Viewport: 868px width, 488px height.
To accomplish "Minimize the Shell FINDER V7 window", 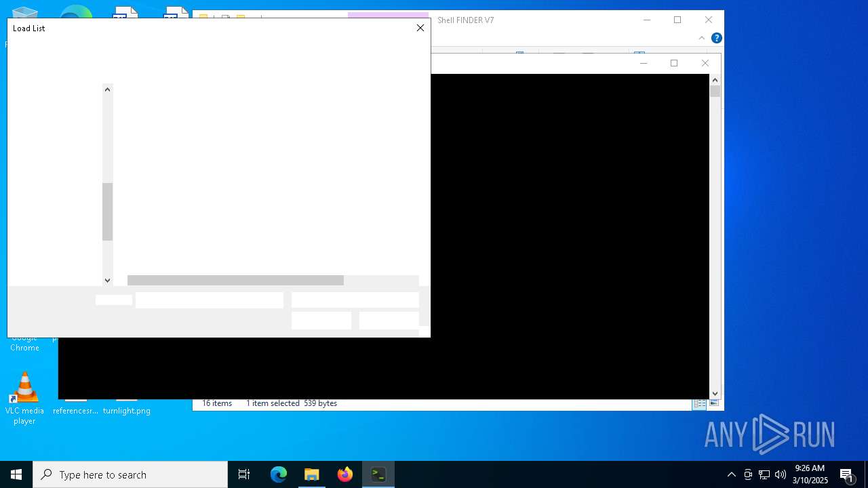I will point(647,20).
